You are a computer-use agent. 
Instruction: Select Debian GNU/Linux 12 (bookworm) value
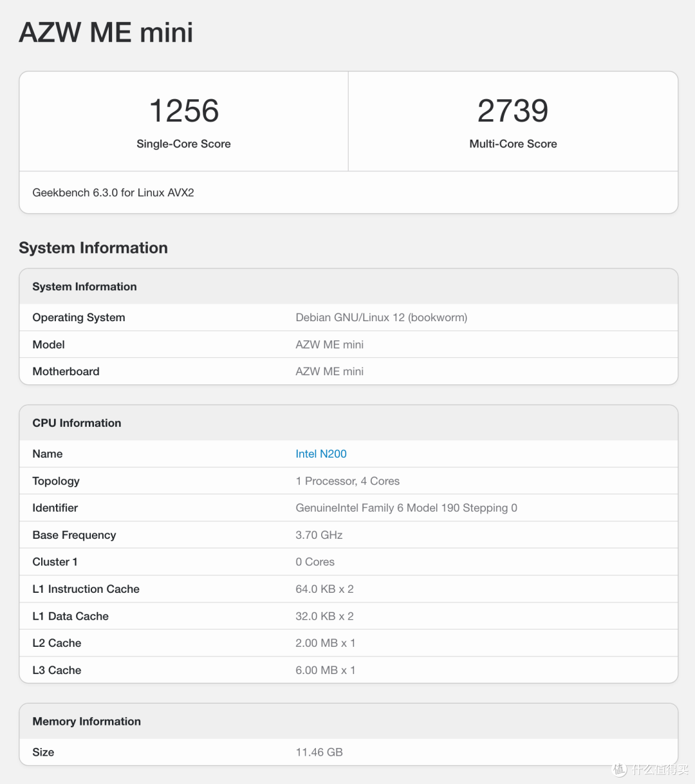382,317
